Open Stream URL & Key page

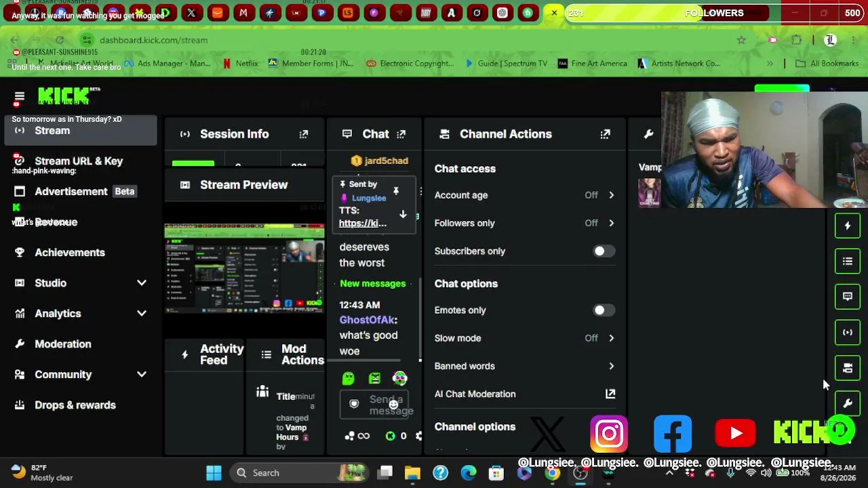(x=81, y=161)
